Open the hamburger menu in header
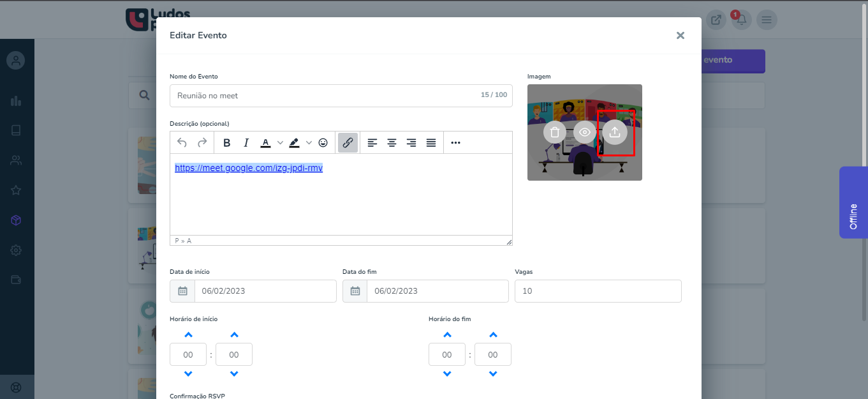This screenshot has width=868, height=399. coord(767,20)
